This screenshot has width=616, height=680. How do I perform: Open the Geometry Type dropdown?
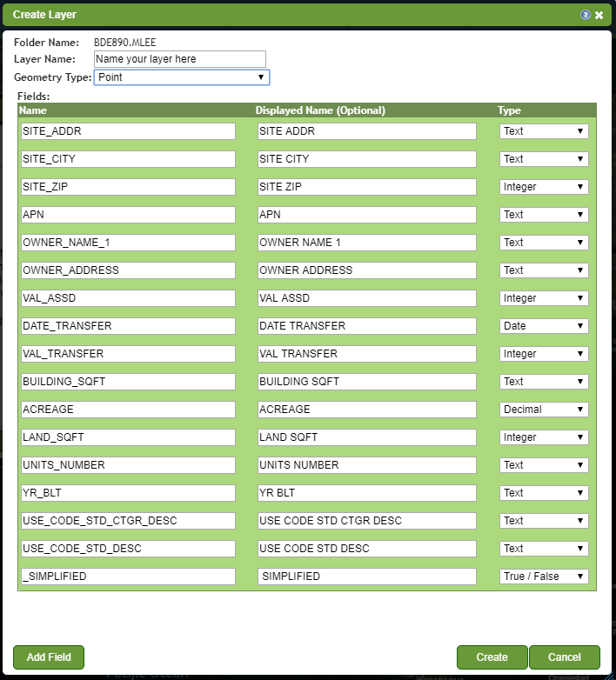click(181, 77)
